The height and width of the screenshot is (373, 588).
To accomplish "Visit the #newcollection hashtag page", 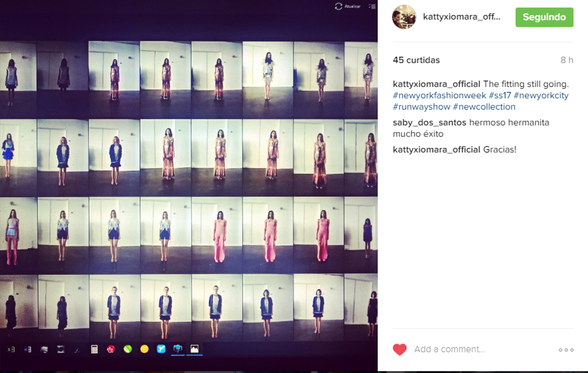I will click(x=484, y=107).
